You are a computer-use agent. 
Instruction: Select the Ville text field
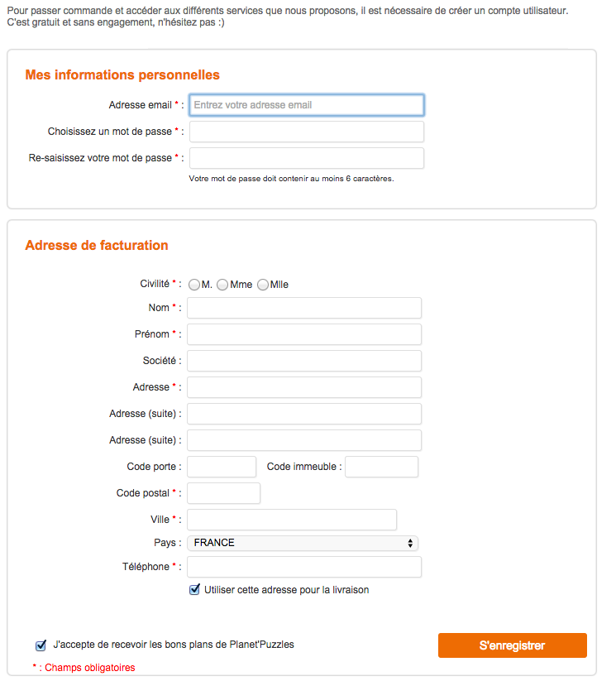[x=292, y=520]
